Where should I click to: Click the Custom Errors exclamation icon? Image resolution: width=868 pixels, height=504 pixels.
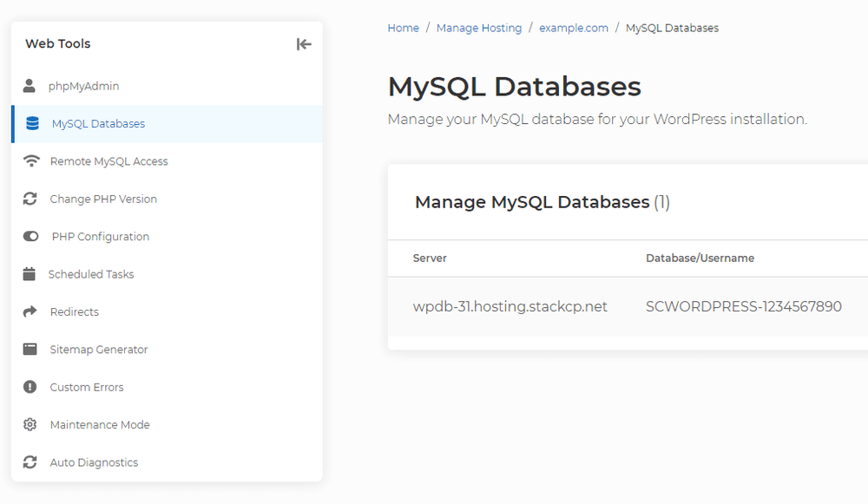tap(30, 387)
